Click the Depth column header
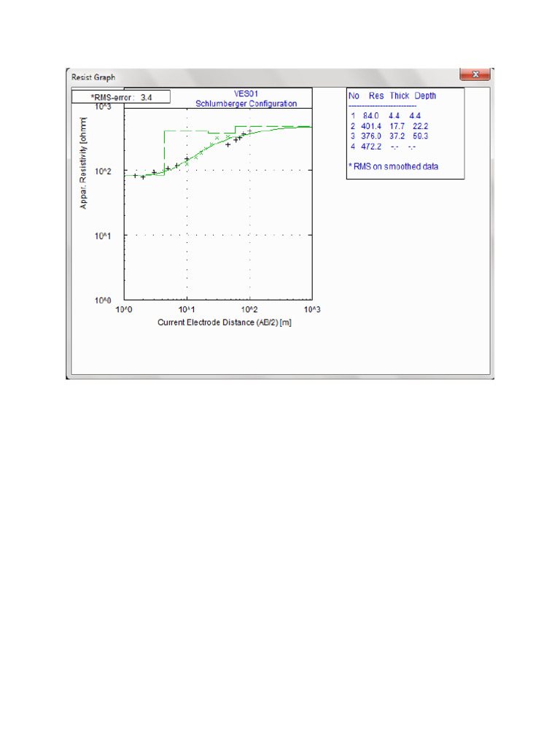 tap(425, 96)
